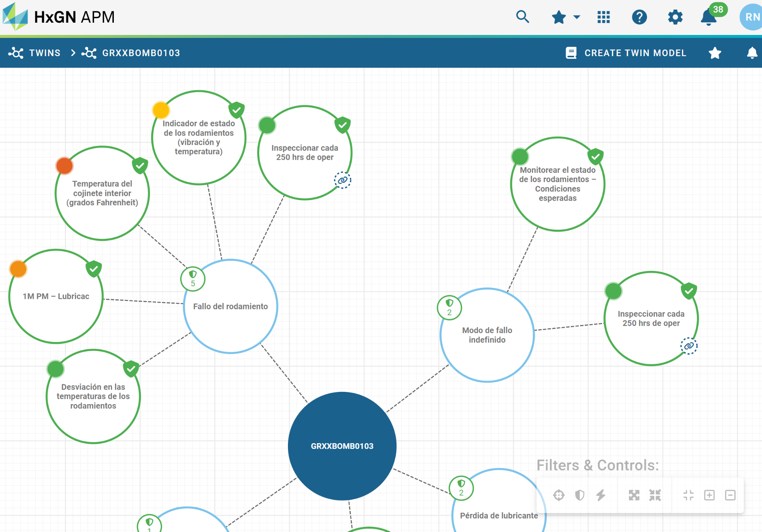Viewport: 762px width, 532px height.
Task: Expand the 5-count badge on Fallo del rodamiento
Action: click(193, 279)
